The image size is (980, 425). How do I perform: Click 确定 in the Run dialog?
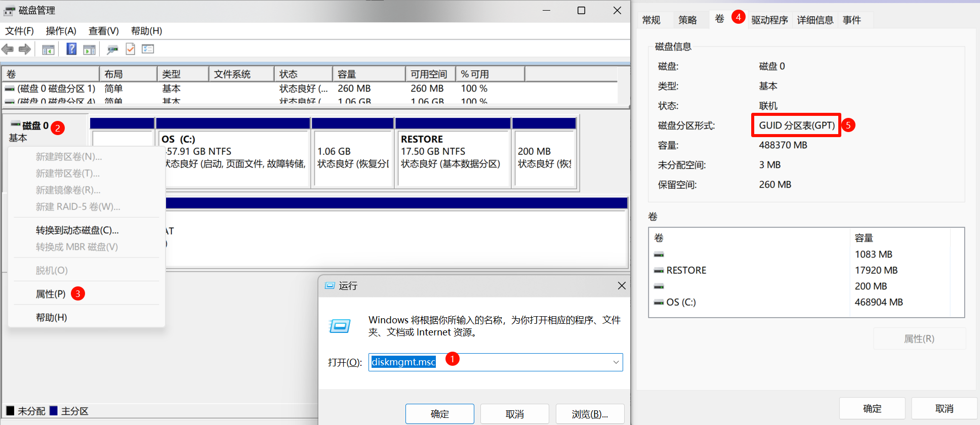pos(439,414)
